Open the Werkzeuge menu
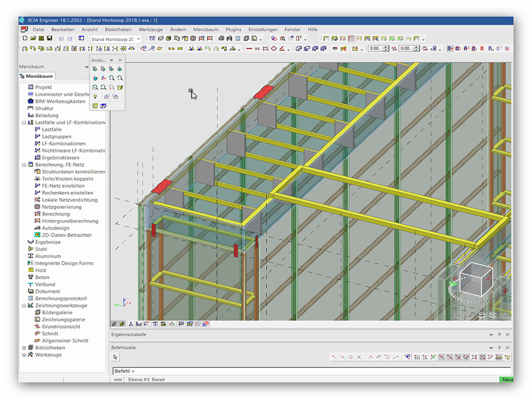This screenshot has width=532, height=399. coord(150,29)
